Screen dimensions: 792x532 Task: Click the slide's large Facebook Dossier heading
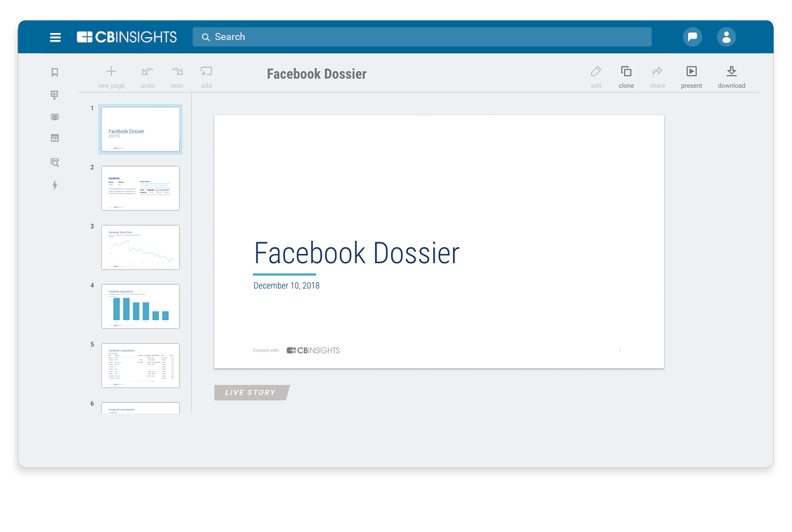coord(357,253)
